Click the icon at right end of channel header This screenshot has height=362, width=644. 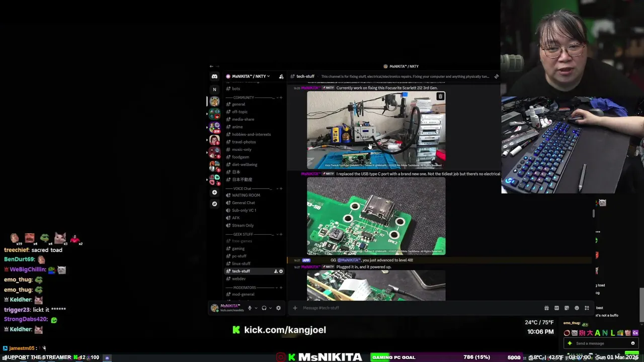(496, 76)
